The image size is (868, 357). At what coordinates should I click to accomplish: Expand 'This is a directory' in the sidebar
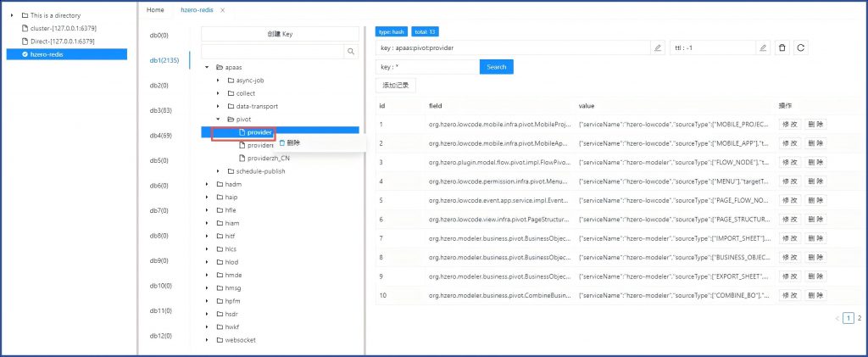12,15
